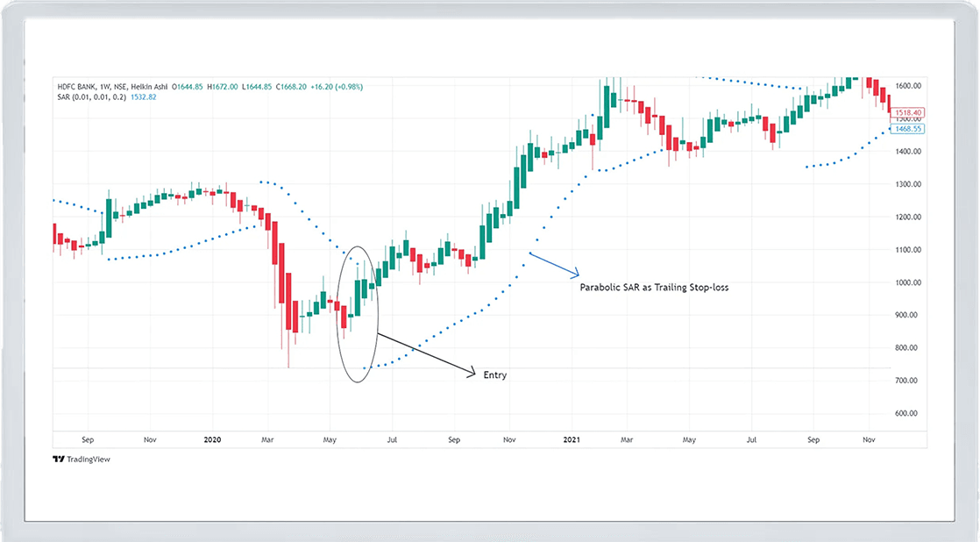Viewport: 980px width, 542px height.
Task: Select the HDFC BANK chart title legend
Action: tap(111, 87)
